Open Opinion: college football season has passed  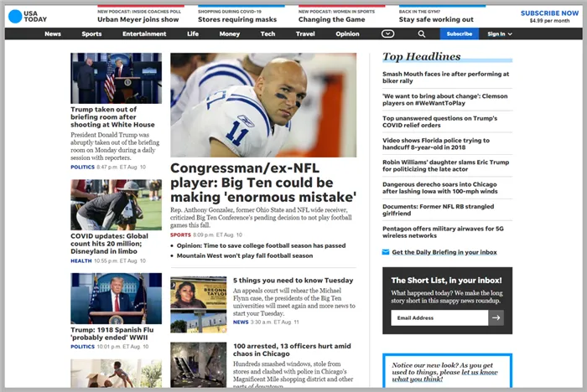[262, 245]
